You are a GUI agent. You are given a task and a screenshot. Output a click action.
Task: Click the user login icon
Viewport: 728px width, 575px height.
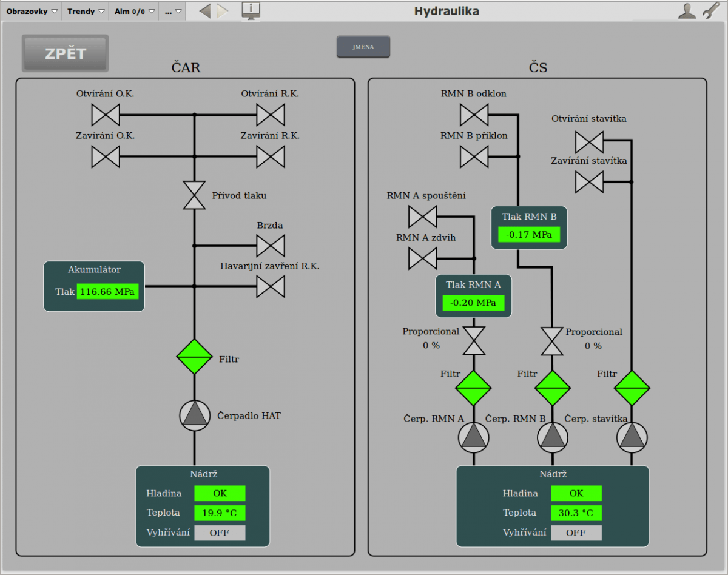[687, 11]
